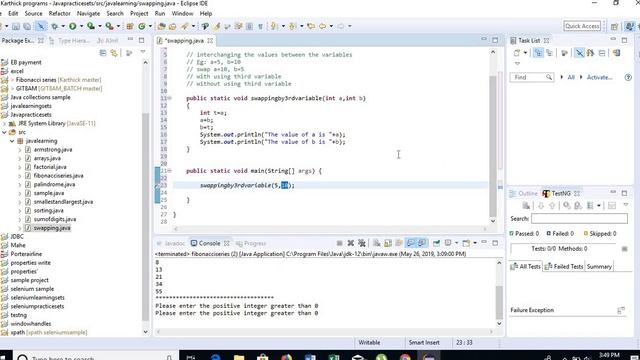Open the Failed Tests tab in TestNG

coord(564,267)
